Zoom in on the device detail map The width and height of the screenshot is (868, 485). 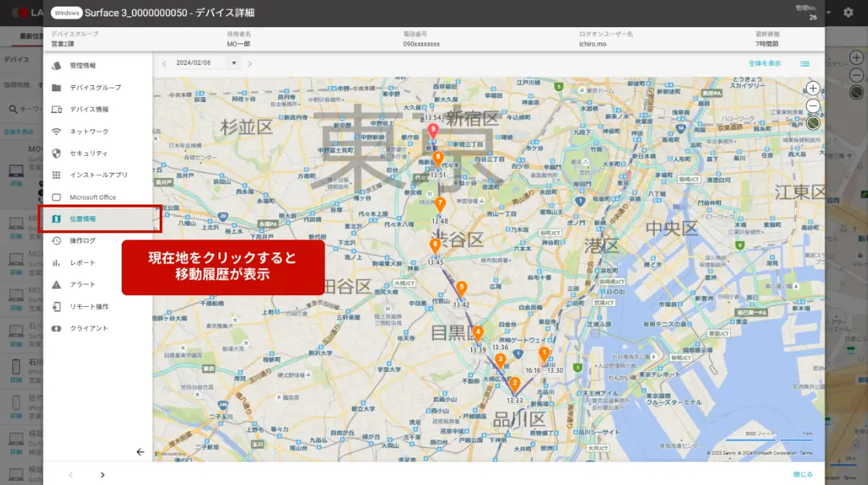tap(813, 88)
